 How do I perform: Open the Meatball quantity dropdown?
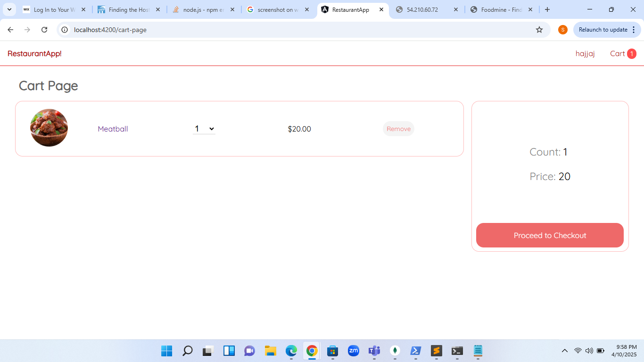(204, 128)
